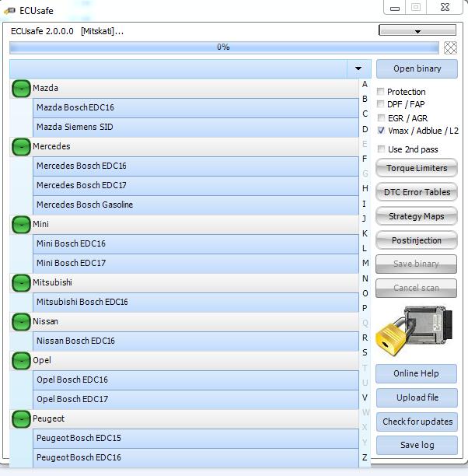
Task: Click Check for updates
Action: pyautogui.click(x=417, y=422)
